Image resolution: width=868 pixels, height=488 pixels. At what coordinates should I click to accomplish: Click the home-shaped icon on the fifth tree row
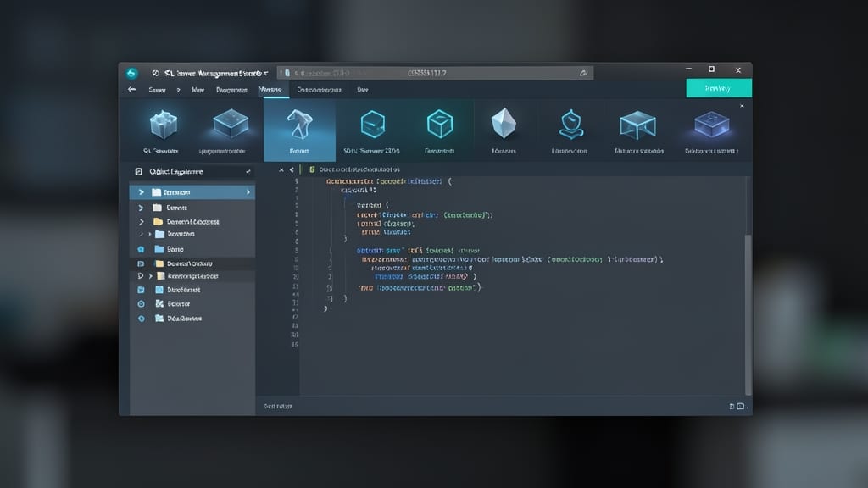[x=141, y=249]
